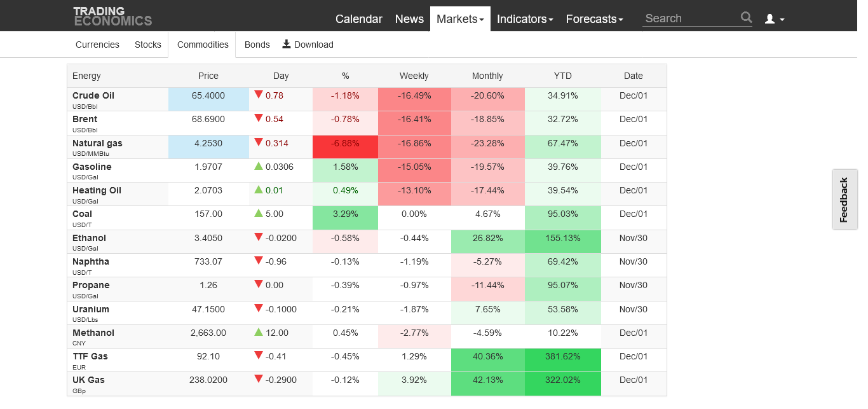868x409 pixels.
Task: Open the user account icon menu
Action: (774, 19)
